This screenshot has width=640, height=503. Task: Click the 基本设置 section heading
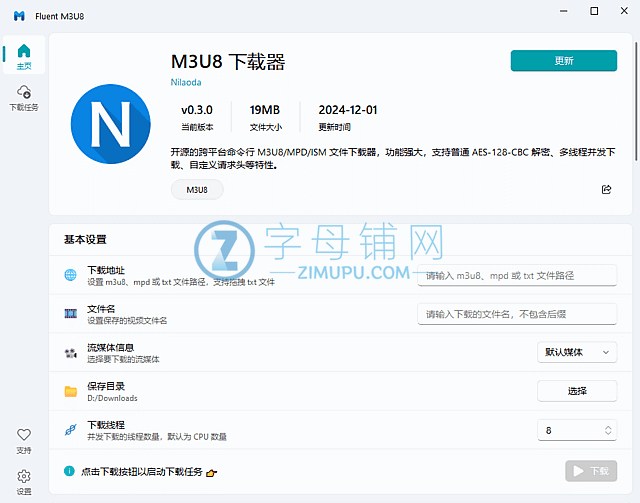coord(85,239)
